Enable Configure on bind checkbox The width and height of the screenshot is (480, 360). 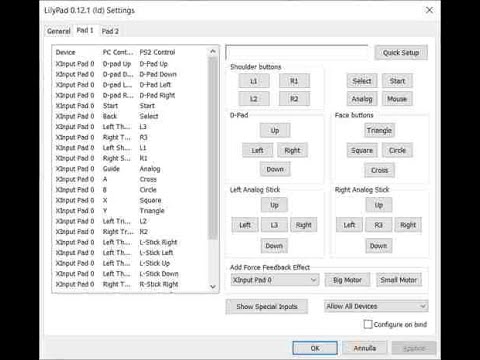click(x=368, y=324)
